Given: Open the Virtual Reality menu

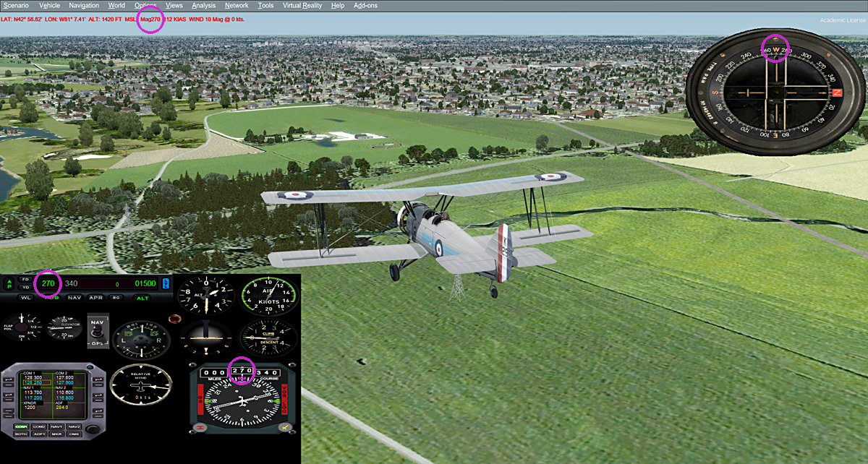Looking at the screenshot, I should pyautogui.click(x=302, y=5).
